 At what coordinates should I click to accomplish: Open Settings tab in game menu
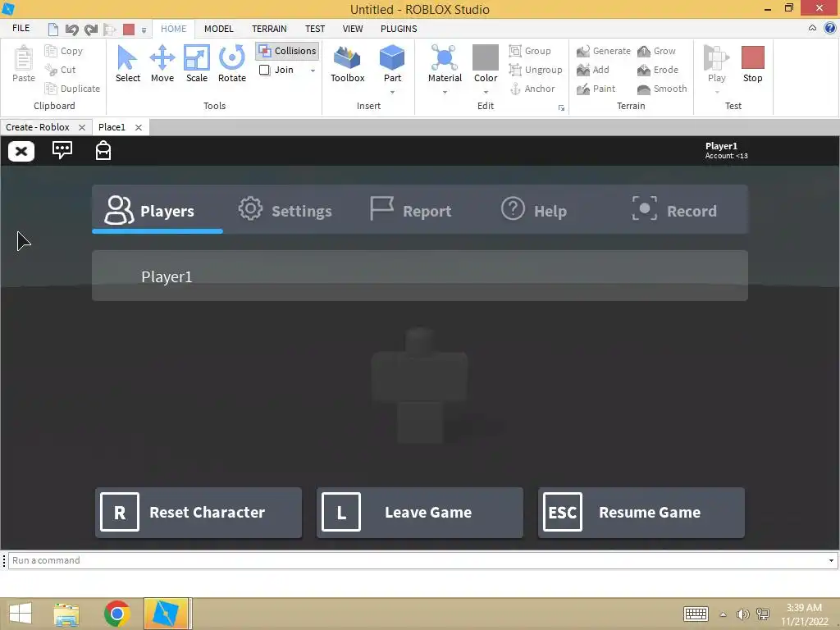(x=285, y=210)
